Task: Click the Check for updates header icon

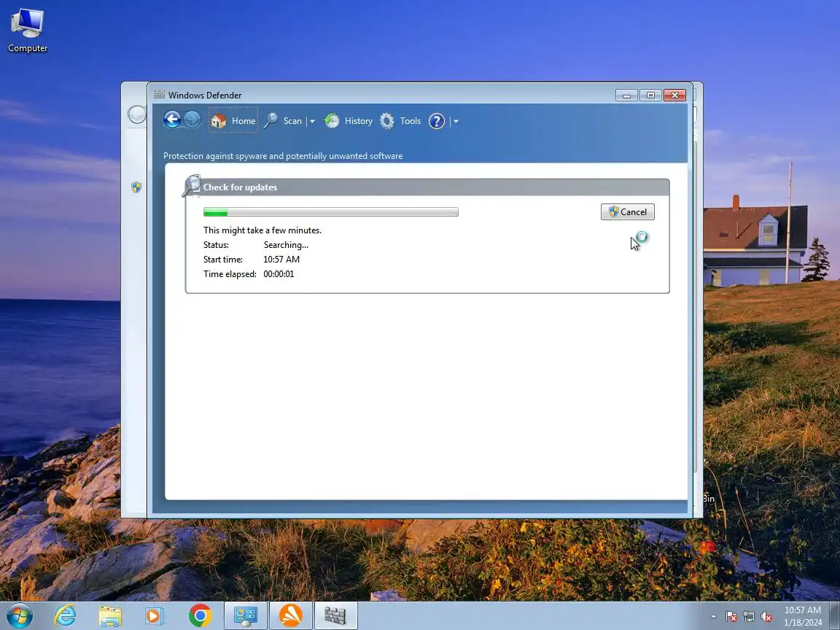Action: (x=192, y=186)
